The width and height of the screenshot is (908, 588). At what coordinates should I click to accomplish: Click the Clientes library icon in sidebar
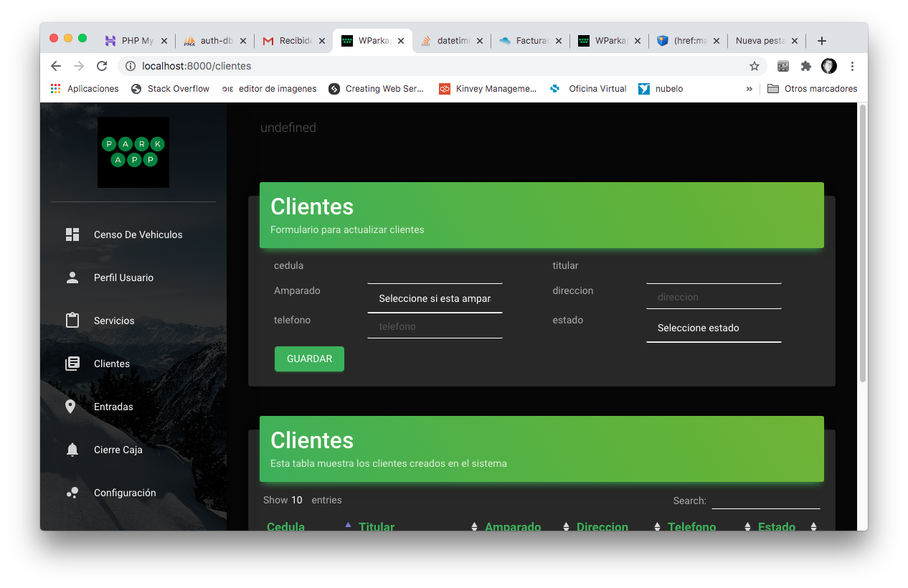click(x=72, y=364)
